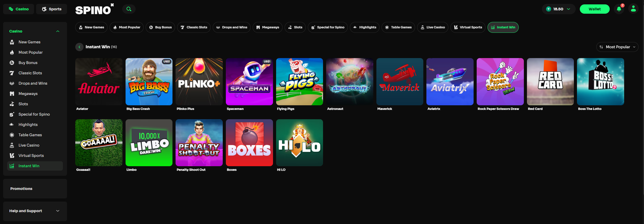Click the Live Casino dealer icon in sidebar
The image size is (644, 224).
coord(12,145)
